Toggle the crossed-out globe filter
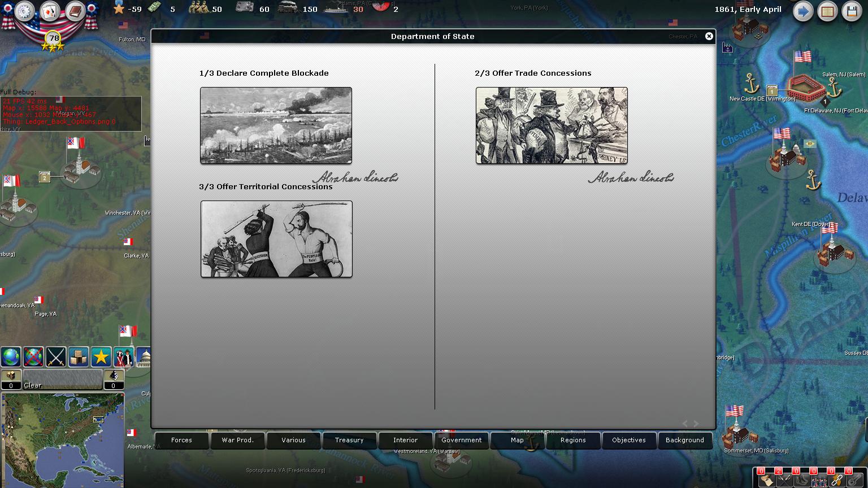868x488 pixels. [x=33, y=357]
